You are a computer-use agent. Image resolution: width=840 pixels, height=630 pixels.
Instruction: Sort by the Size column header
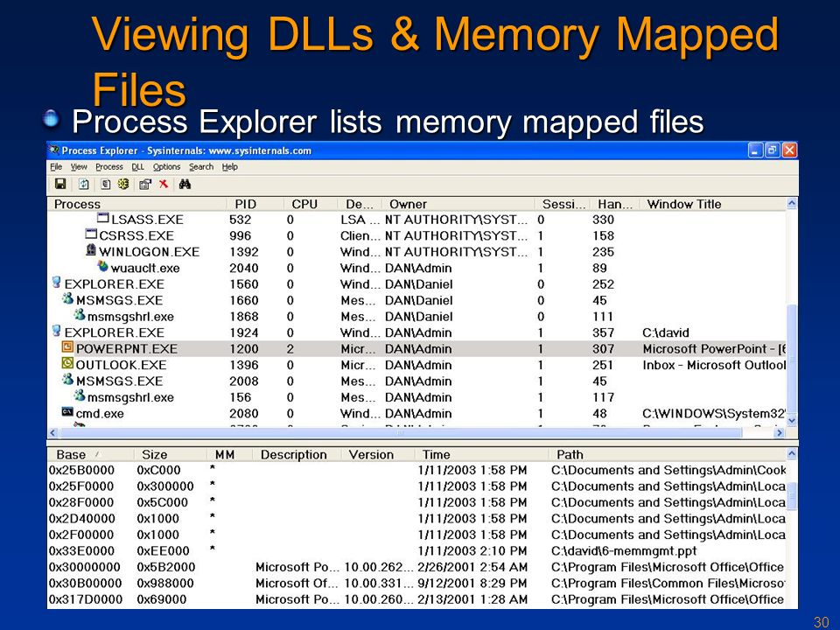coord(171,455)
